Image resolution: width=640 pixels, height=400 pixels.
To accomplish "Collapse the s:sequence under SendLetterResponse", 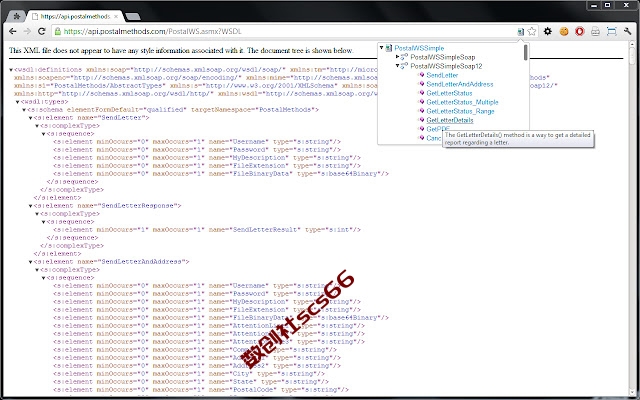I will [44, 222].
